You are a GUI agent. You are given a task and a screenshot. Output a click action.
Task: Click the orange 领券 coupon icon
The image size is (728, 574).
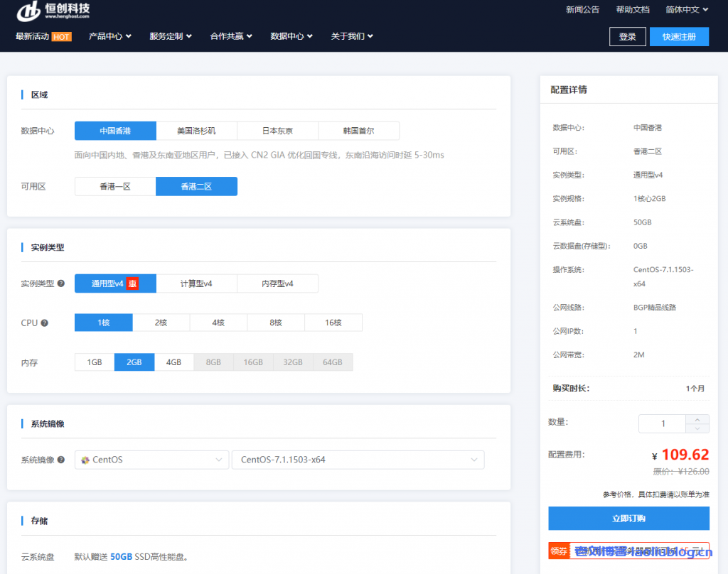pyautogui.click(x=559, y=551)
